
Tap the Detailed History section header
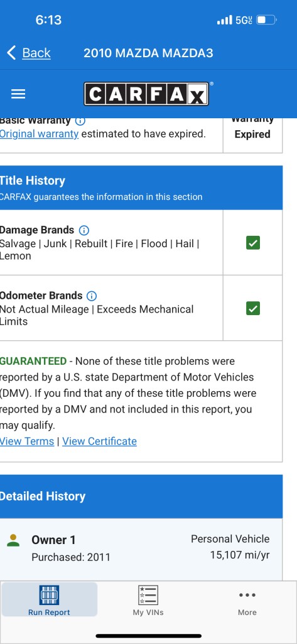click(x=141, y=497)
